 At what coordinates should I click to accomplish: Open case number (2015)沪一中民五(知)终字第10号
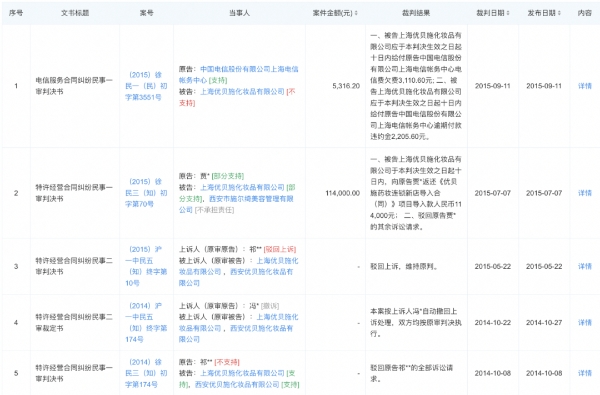point(146,266)
